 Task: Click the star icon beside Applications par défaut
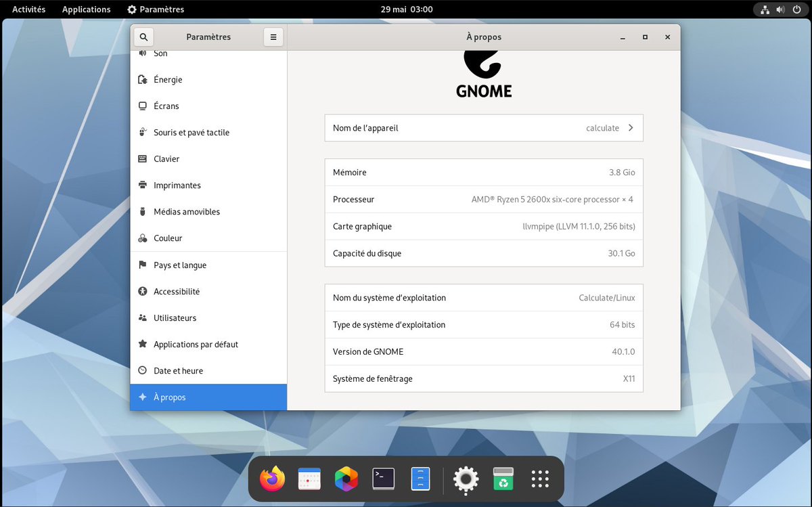[x=142, y=344]
